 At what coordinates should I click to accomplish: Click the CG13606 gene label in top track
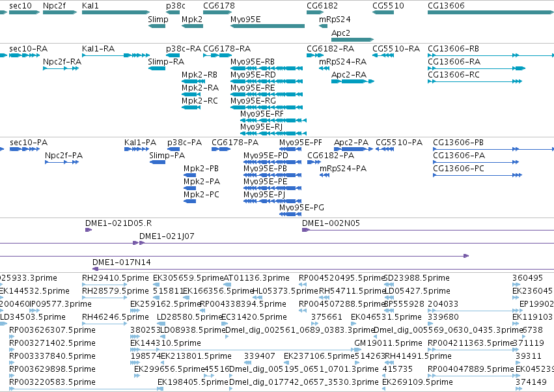pyautogui.click(x=446, y=6)
